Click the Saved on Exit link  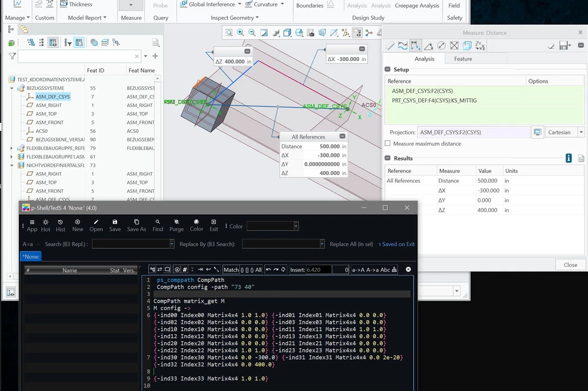tap(398, 244)
